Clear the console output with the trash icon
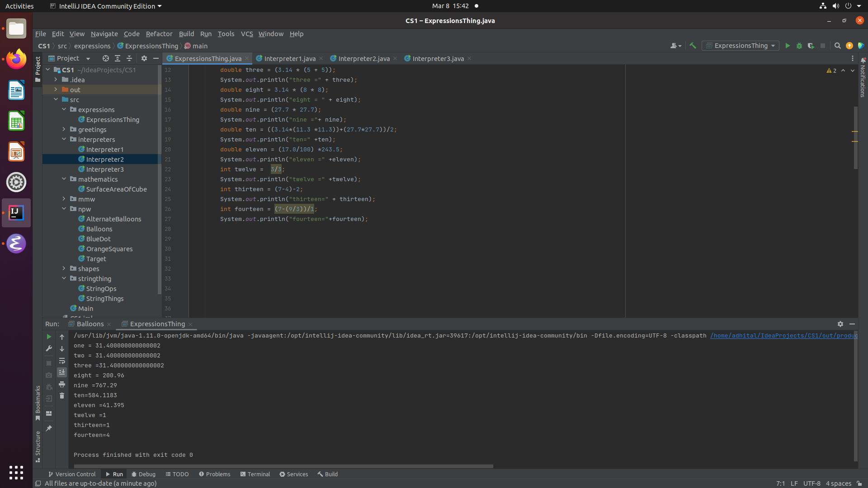 pos(62,396)
